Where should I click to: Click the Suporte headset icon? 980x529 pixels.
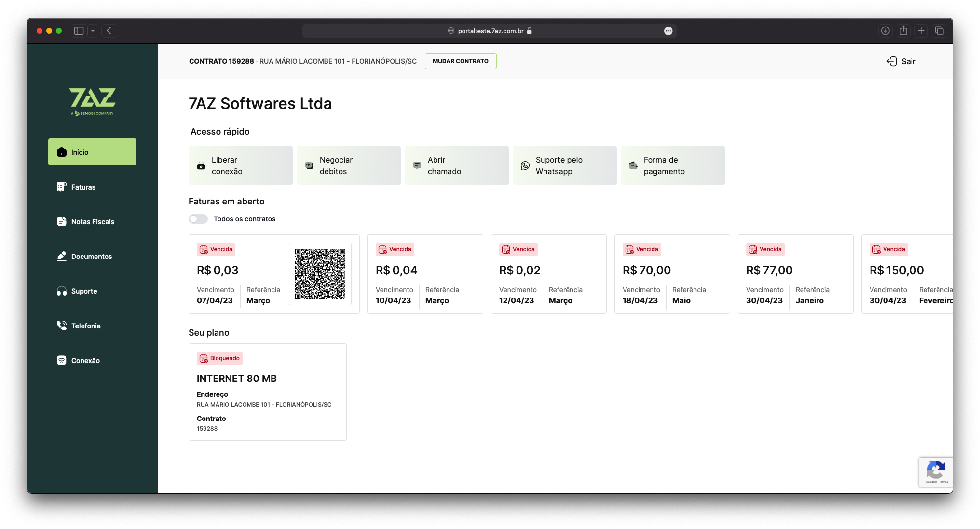[x=61, y=291]
